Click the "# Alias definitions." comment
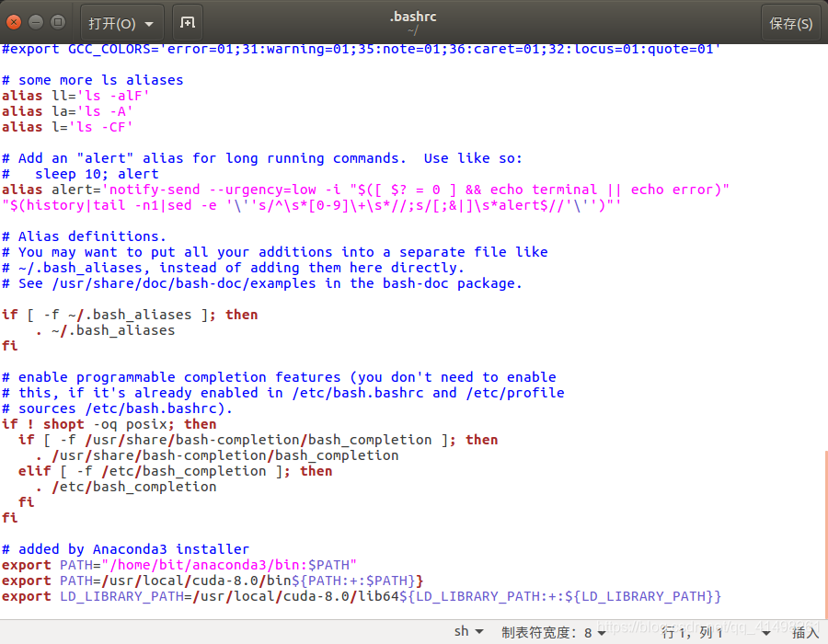Screen dimensions: 828x644 coord(84,236)
